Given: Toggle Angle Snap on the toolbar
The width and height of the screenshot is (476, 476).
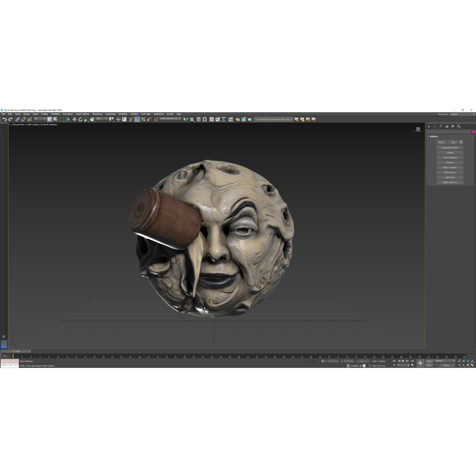Looking at the screenshot, I should 137,119.
